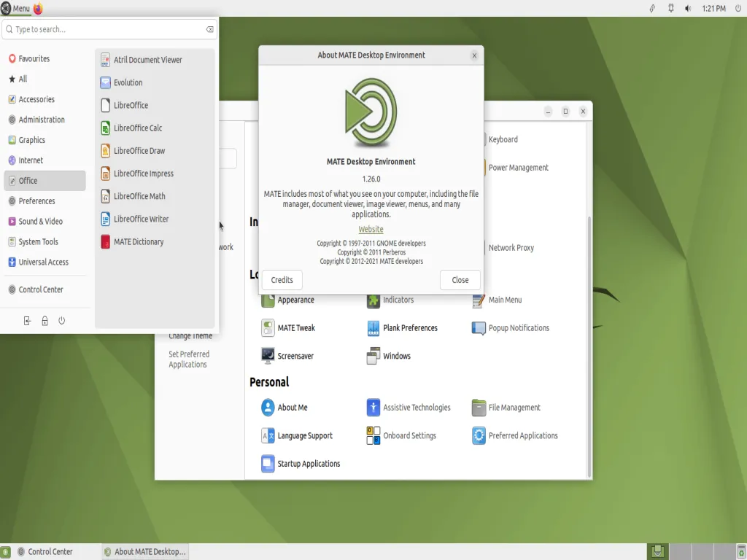Open Language Support settings

point(297,435)
